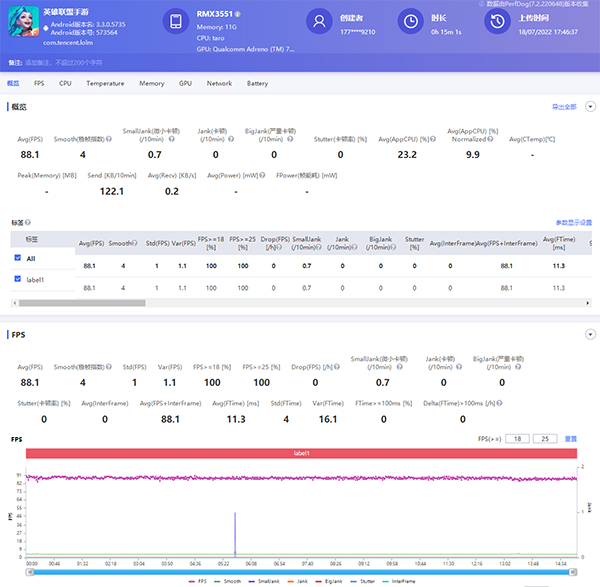600x587 pixels.
Task: Open the Memory tab
Action: click(152, 84)
